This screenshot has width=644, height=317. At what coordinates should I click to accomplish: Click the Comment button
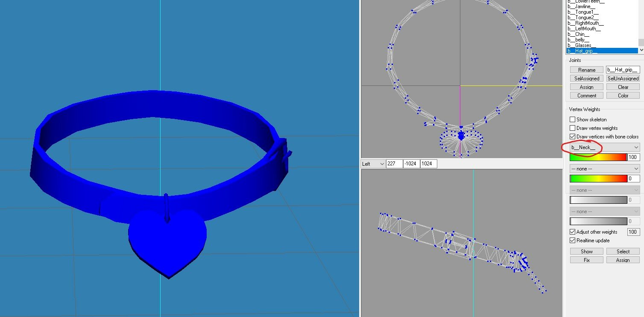[587, 95]
